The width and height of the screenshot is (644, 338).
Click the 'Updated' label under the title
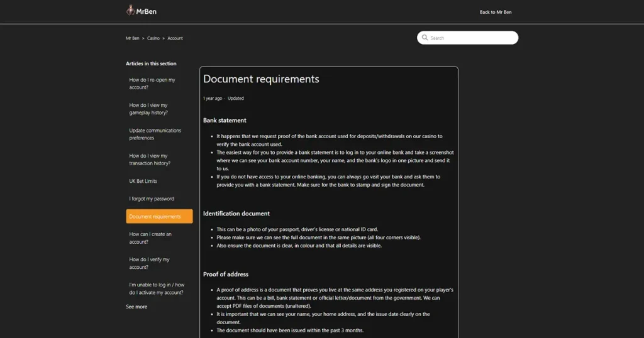click(236, 99)
